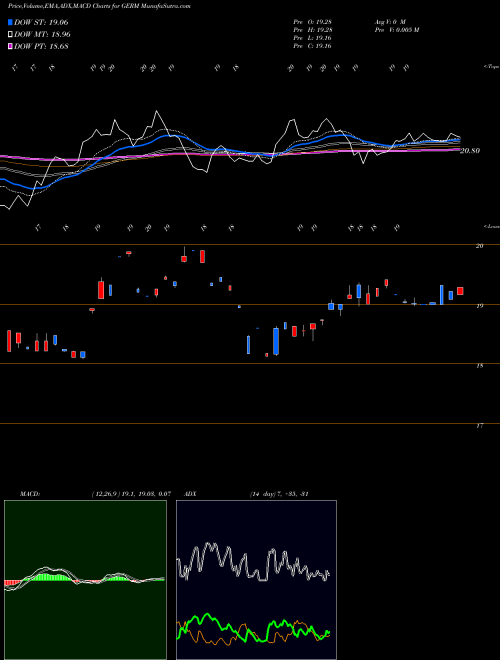Click the 'MACD:' panel heading
This screenshot has height=660, width=500.
click(x=29, y=494)
